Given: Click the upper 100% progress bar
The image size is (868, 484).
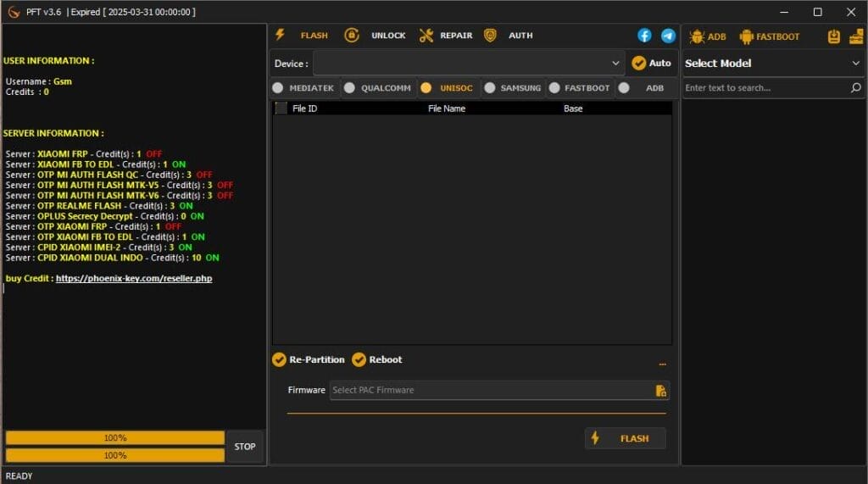Looking at the screenshot, I should tap(115, 438).
